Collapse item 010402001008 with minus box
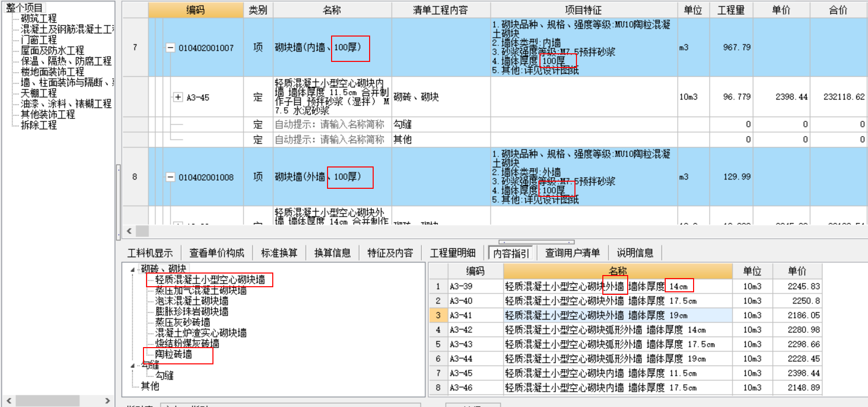868x407 pixels. (x=170, y=177)
